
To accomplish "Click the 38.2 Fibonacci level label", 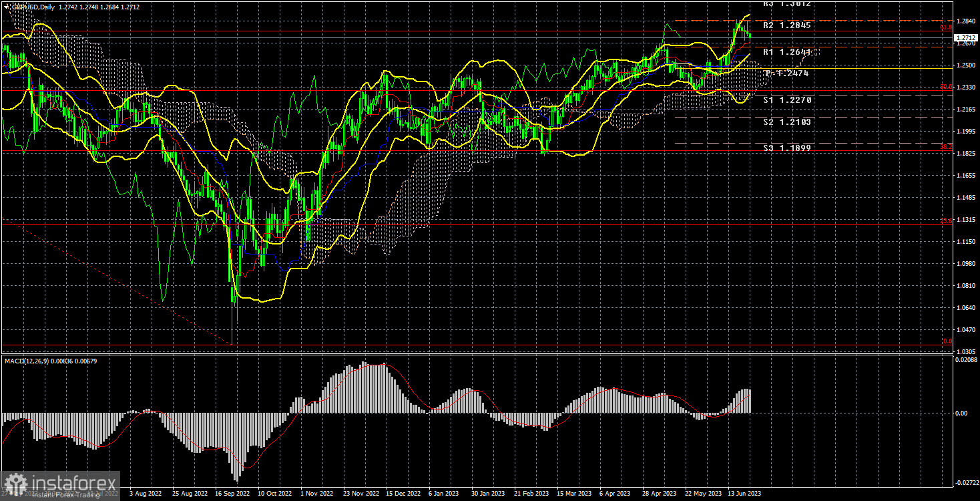I will coord(946,146).
